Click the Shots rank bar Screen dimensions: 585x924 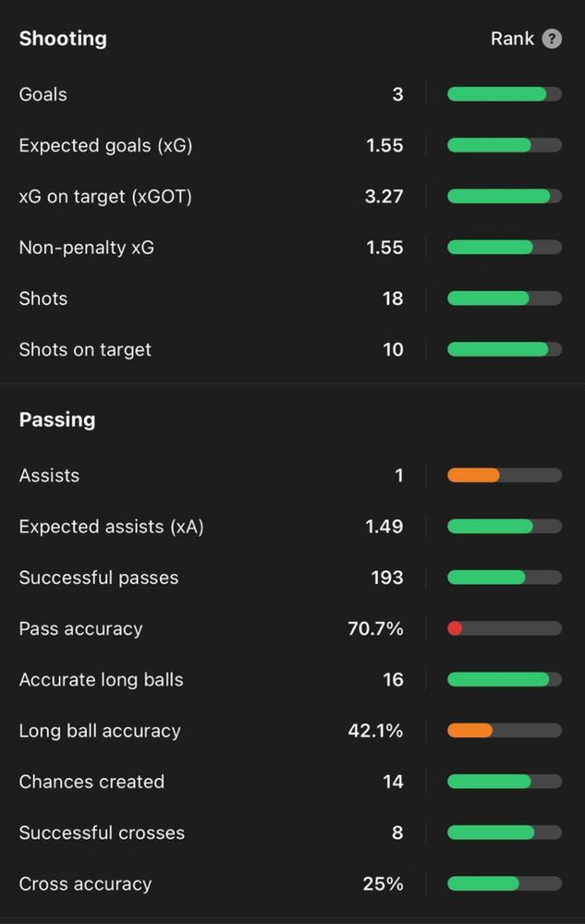[505, 298]
